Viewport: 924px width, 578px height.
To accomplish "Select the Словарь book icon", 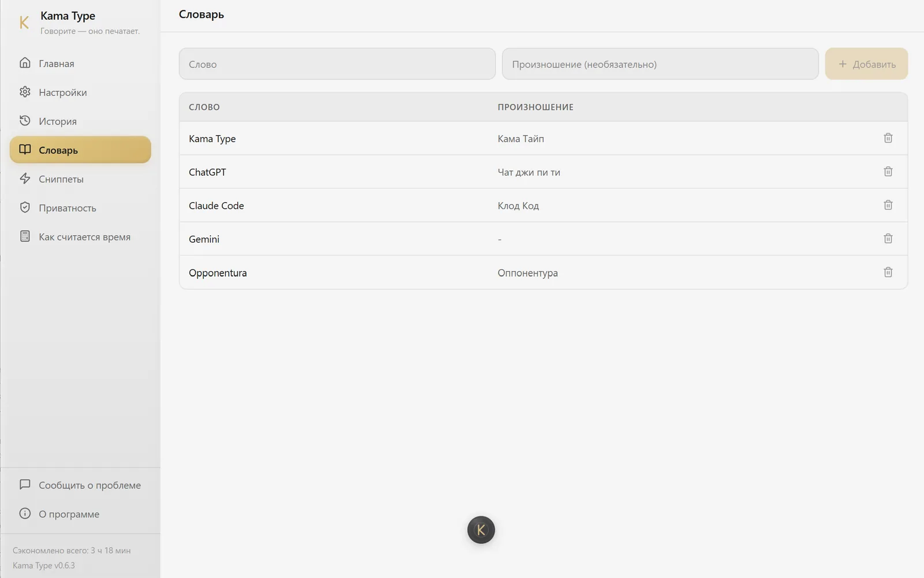I will click(x=25, y=150).
